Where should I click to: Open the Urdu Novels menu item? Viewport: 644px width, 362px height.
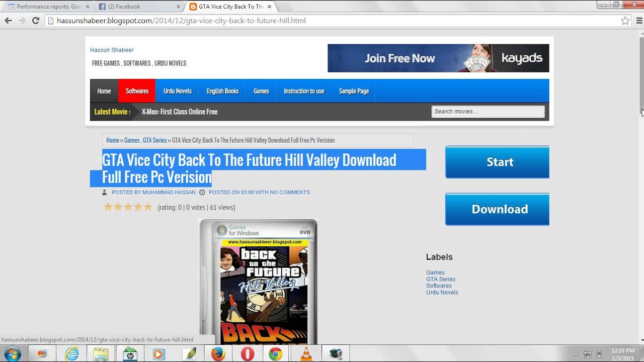178,91
